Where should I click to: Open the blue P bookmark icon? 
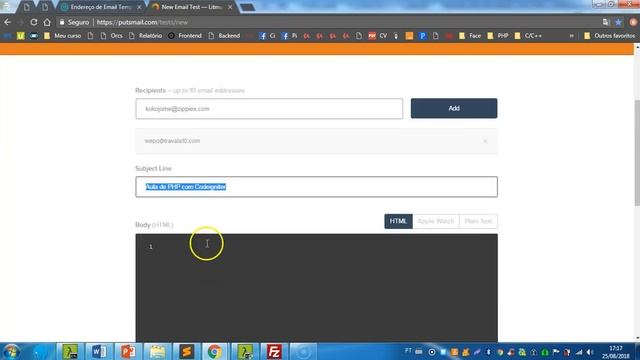[422, 36]
